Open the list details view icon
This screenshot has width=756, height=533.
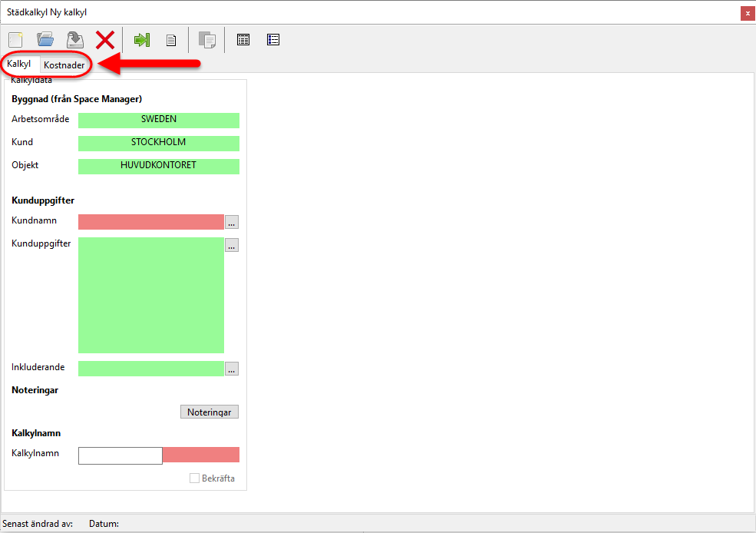[x=273, y=40]
